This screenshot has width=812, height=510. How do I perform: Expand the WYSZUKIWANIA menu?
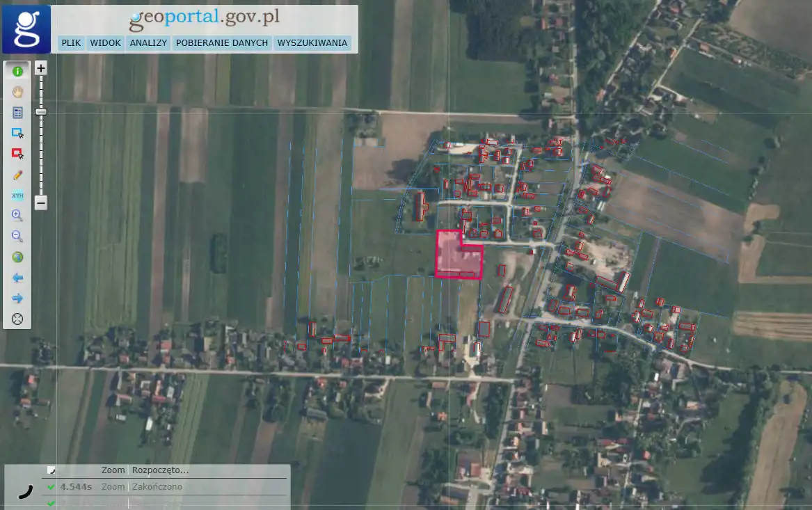coord(312,43)
